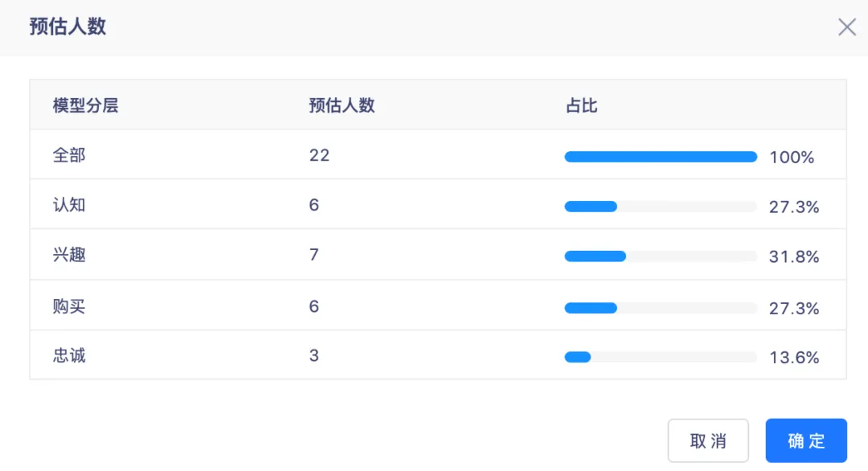Click the 预估人数 dialog title
Viewport: 868px width, 471px height.
[x=68, y=26]
